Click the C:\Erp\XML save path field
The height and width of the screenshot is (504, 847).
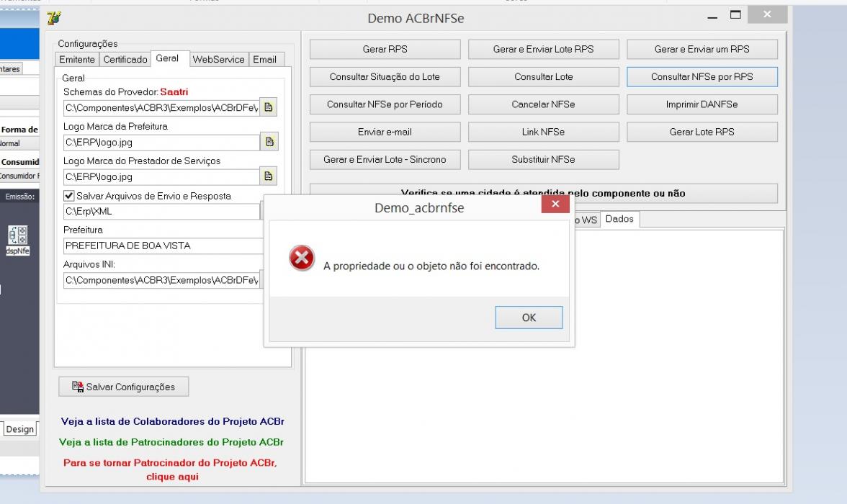161,211
